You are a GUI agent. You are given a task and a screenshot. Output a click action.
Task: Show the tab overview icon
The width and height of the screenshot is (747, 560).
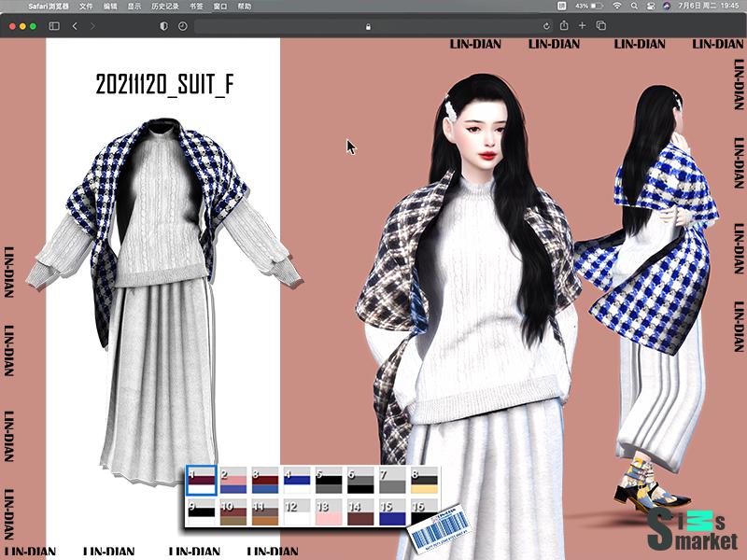tap(601, 26)
